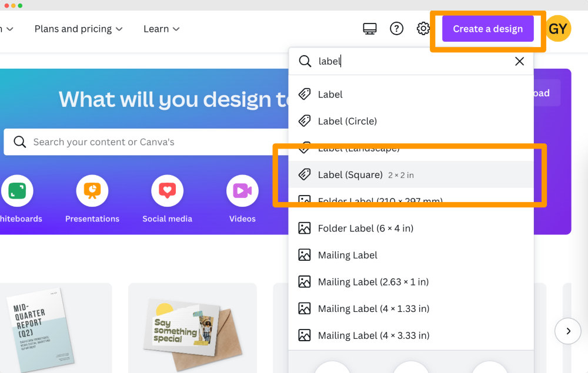Open the Videos category icon
The width and height of the screenshot is (588, 373).
point(242,191)
